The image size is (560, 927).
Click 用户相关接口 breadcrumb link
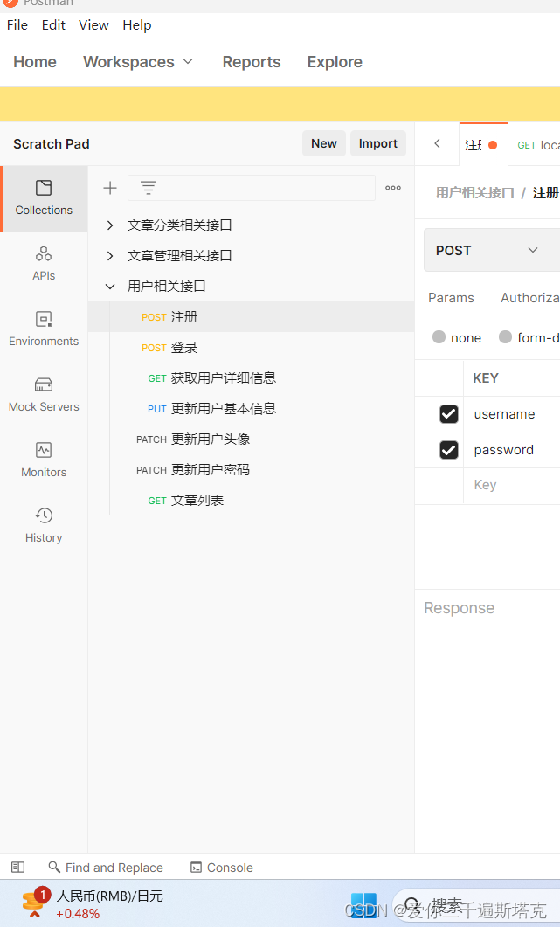(x=475, y=193)
